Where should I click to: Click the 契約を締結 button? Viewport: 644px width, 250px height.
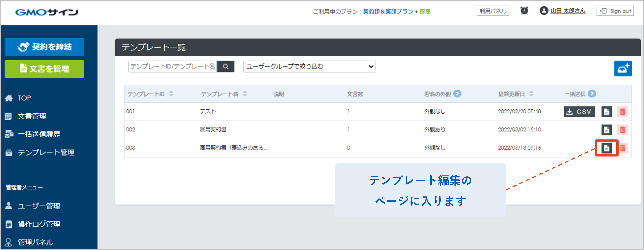(44, 47)
